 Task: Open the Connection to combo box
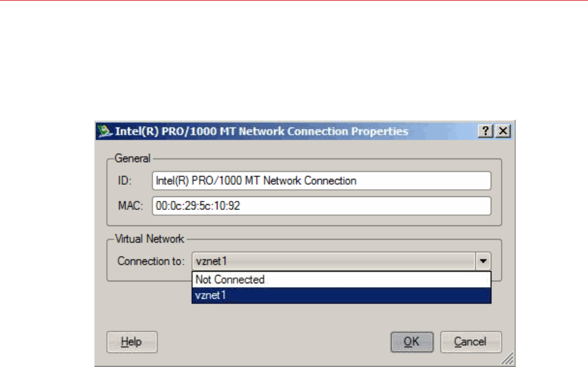pos(334,262)
